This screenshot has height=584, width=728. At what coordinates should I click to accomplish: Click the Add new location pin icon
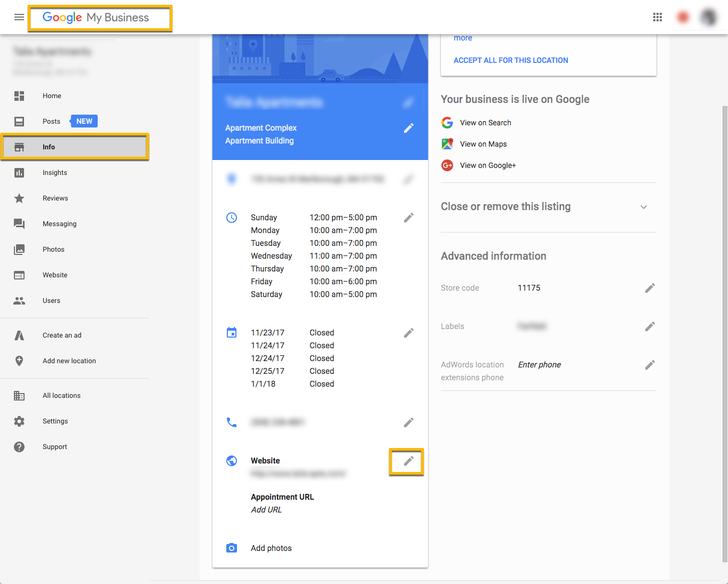pyautogui.click(x=19, y=361)
